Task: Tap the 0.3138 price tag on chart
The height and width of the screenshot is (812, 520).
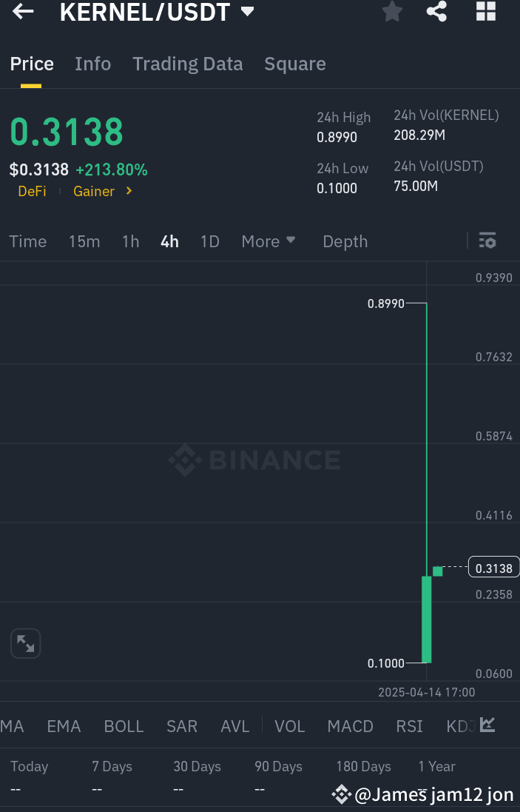Action: tap(493, 568)
